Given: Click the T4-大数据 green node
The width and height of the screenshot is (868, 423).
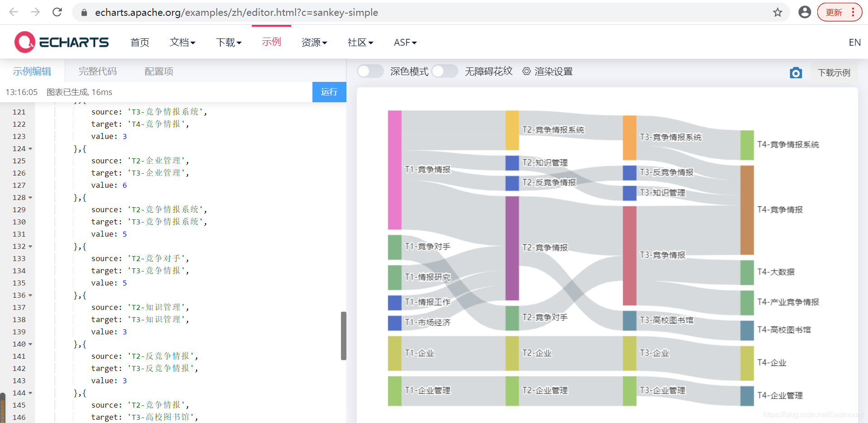Looking at the screenshot, I should 747,272.
